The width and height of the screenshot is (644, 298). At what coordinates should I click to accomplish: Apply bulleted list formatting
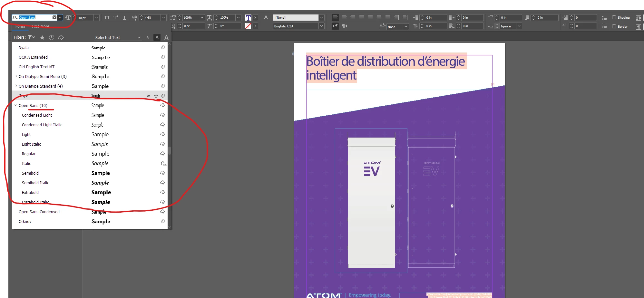(x=604, y=17)
